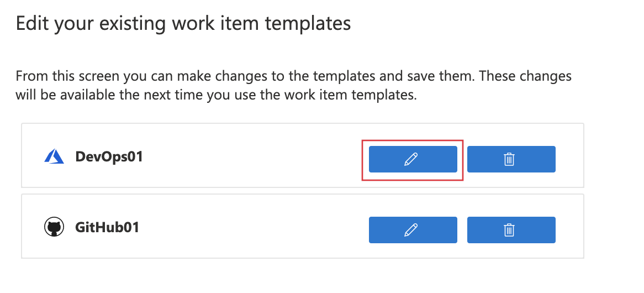Image resolution: width=644 pixels, height=293 pixels.
Task: Delete the DevOps01 template with trash button
Action: coord(511,159)
